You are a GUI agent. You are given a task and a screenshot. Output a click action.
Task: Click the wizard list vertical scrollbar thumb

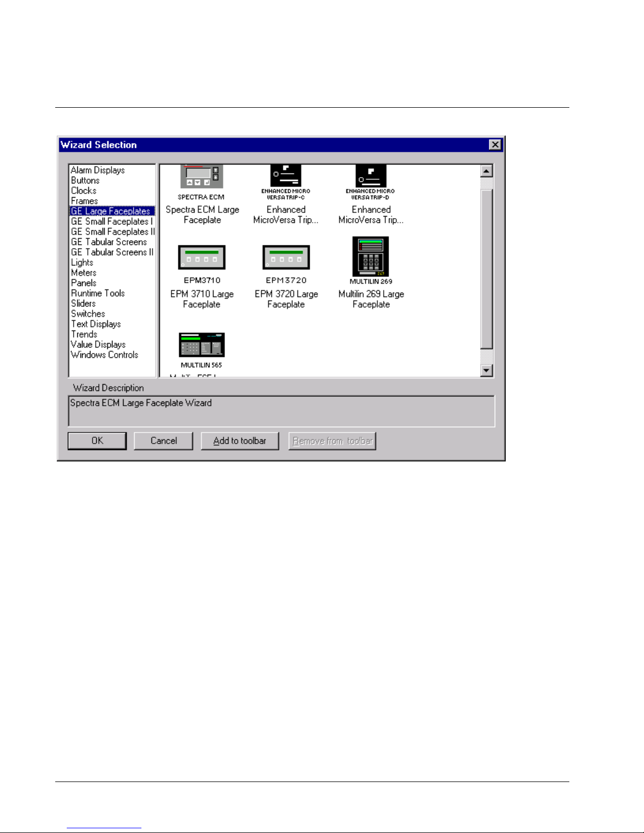(486, 269)
